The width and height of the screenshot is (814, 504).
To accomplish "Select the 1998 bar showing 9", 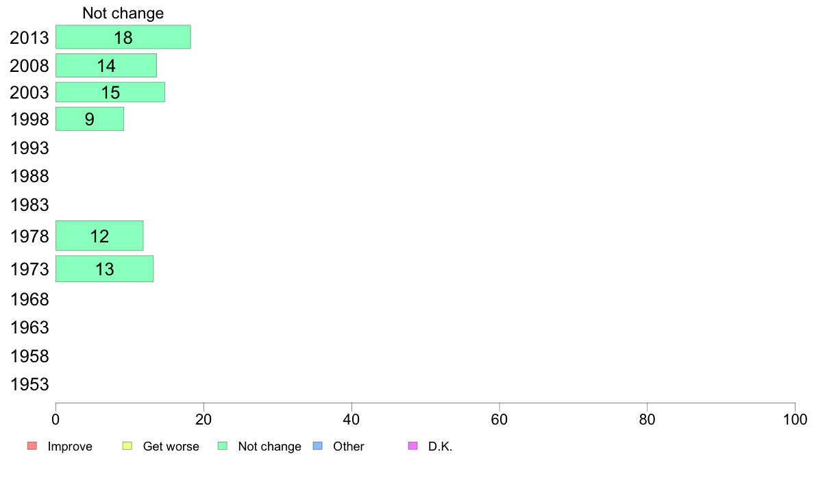I will (90, 119).
